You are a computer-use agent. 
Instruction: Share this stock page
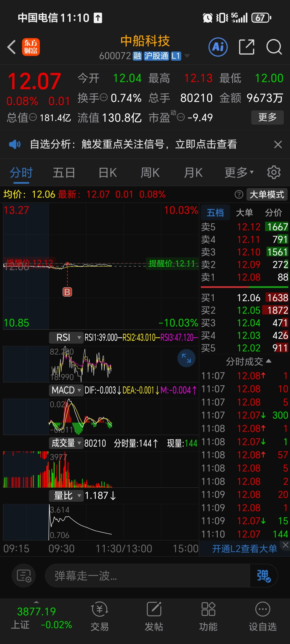click(246, 47)
